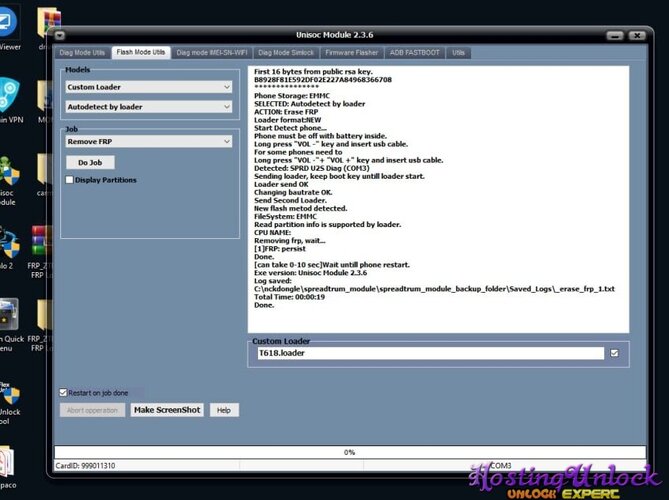Click CardID: 999011310 status text

[x=85, y=465]
